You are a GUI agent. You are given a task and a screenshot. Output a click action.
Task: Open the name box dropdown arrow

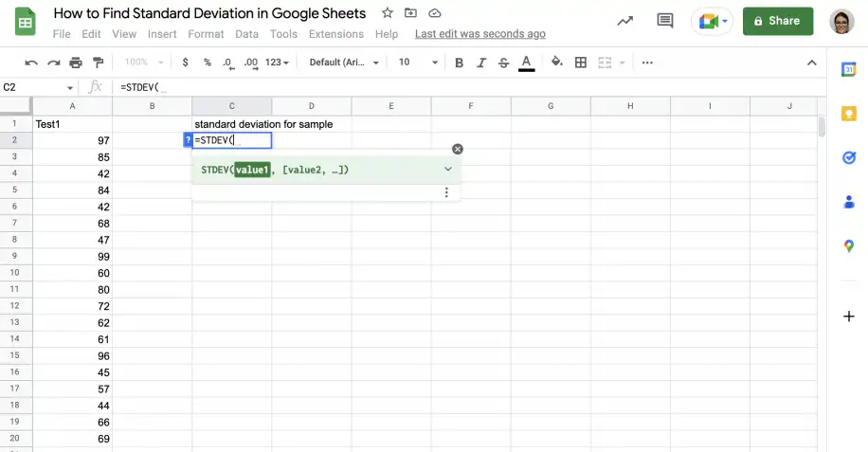(x=70, y=87)
